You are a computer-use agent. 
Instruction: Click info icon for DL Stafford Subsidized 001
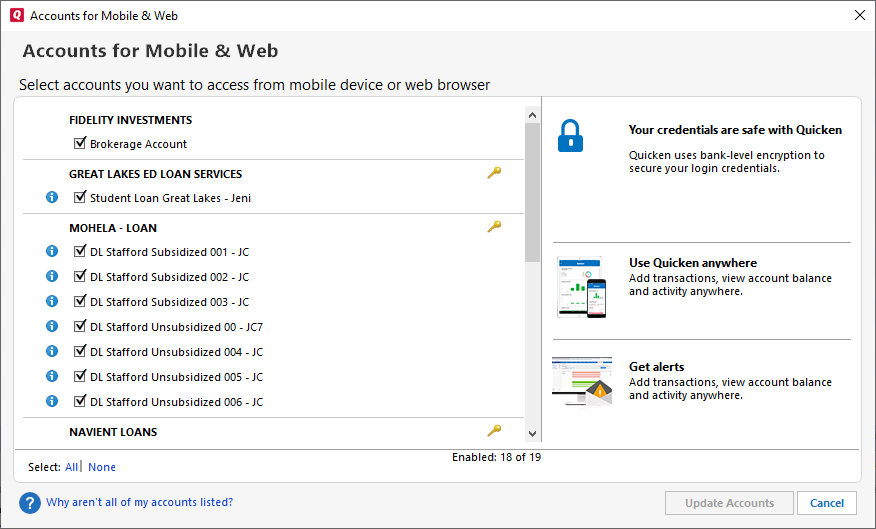(53, 252)
